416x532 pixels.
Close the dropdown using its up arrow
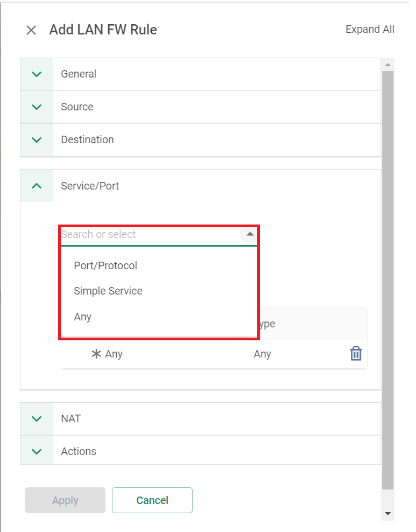tap(250, 234)
